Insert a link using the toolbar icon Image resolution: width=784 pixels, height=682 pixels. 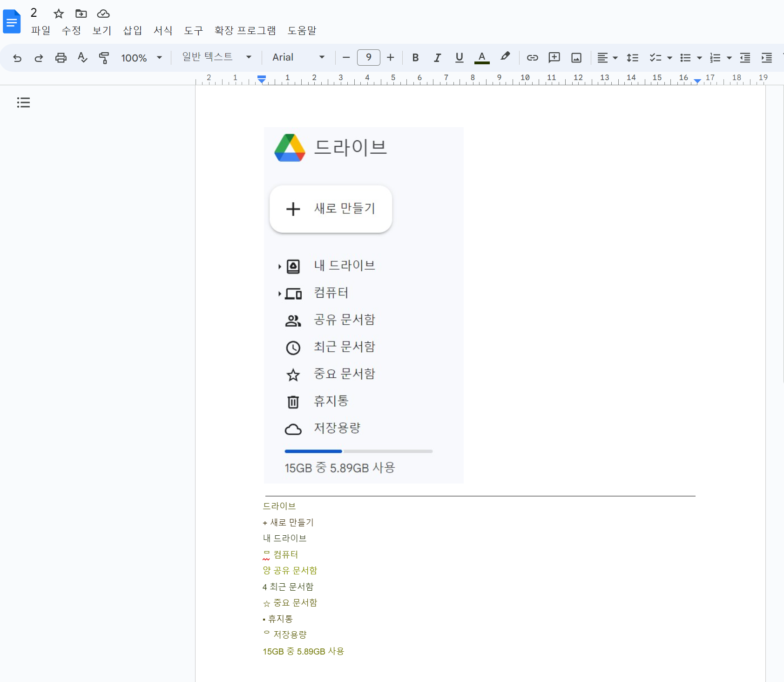(532, 57)
